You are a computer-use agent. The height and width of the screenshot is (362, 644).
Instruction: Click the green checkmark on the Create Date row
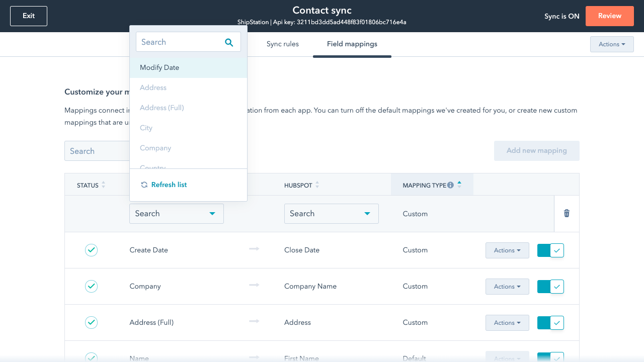point(91,250)
